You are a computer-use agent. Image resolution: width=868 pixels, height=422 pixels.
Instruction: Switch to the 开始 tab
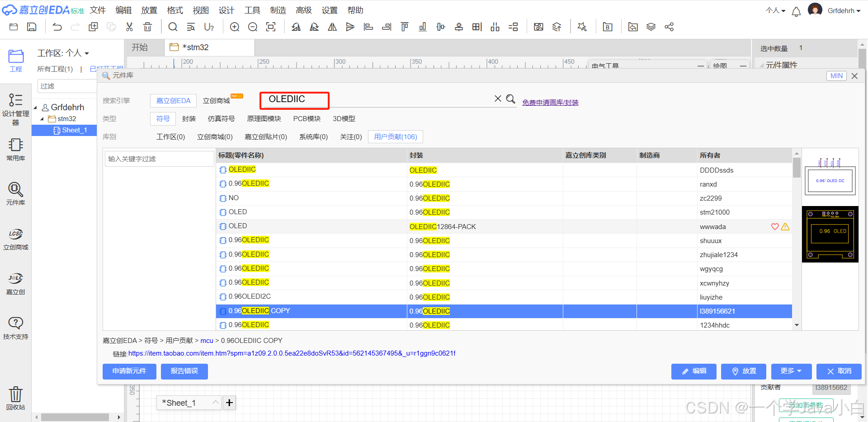click(140, 47)
